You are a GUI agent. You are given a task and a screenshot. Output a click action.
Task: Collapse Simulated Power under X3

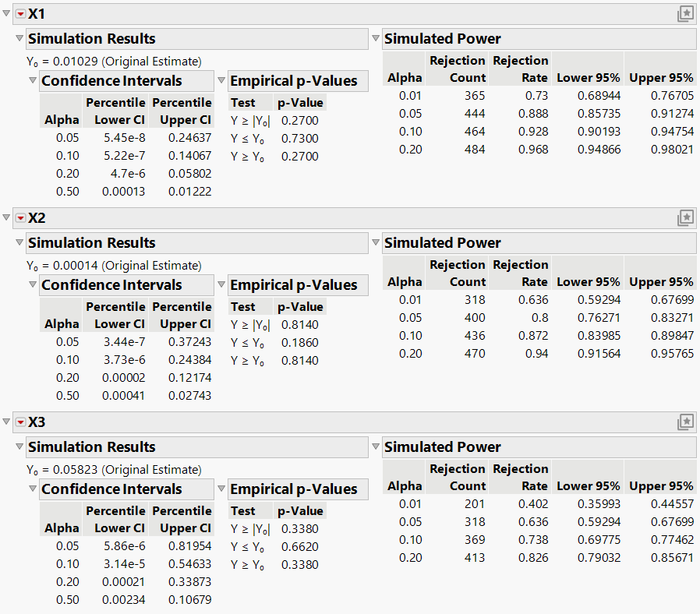click(x=376, y=446)
